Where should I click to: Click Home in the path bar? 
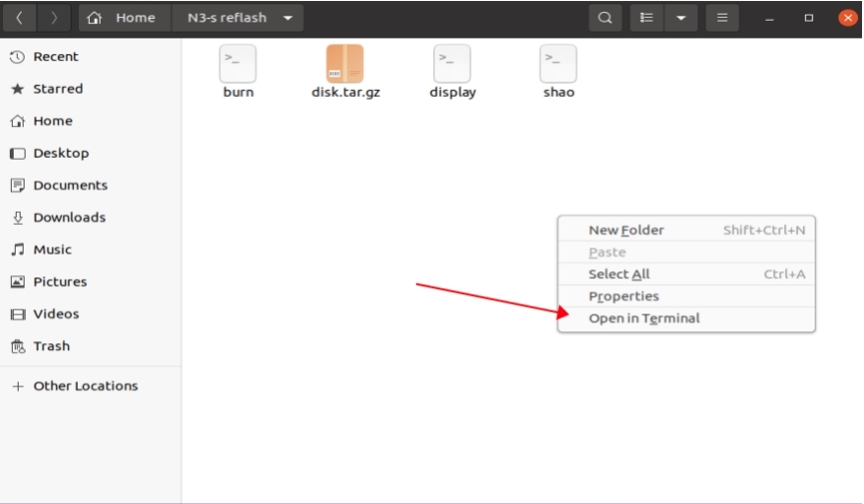[124, 18]
